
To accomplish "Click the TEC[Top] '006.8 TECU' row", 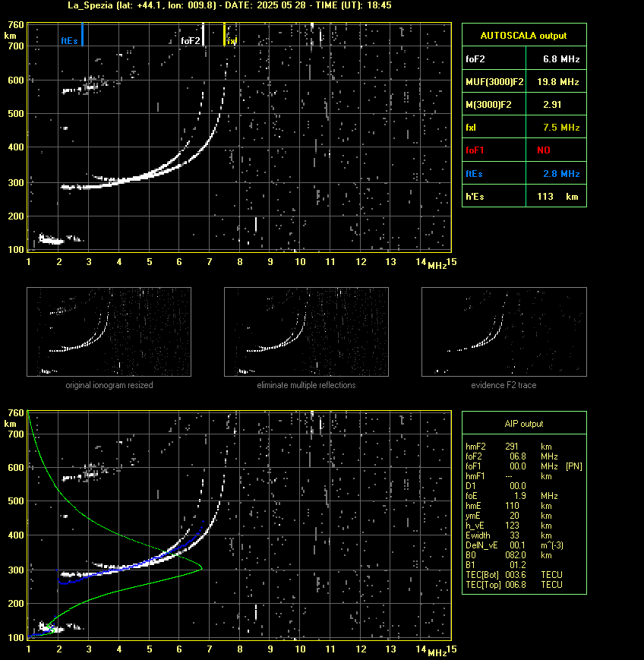I will tap(514, 585).
